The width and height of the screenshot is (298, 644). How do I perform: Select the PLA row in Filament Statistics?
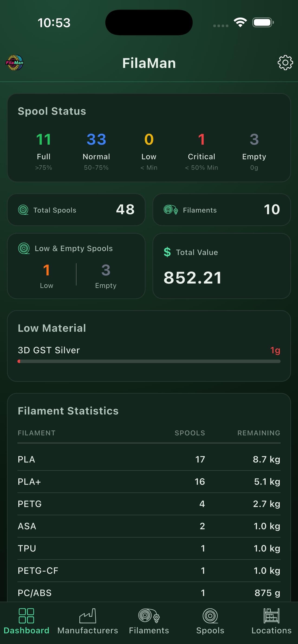[x=149, y=459]
